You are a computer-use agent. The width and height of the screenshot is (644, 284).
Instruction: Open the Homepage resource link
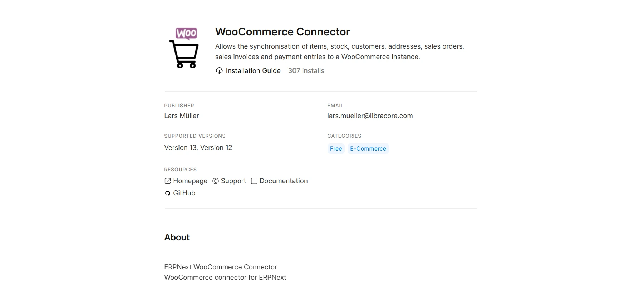pyautogui.click(x=190, y=181)
